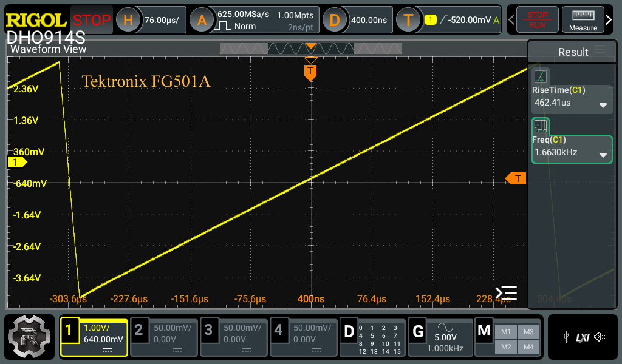Image resolution: width=622 pixels, height=364 pixels.
Task: Select math channel M3
Action: [x=528, y=332]
